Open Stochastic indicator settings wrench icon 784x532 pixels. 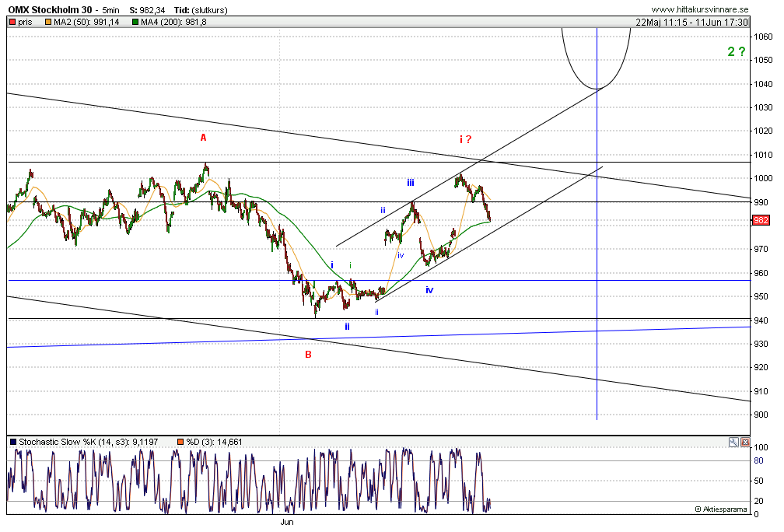click(733, 442)
